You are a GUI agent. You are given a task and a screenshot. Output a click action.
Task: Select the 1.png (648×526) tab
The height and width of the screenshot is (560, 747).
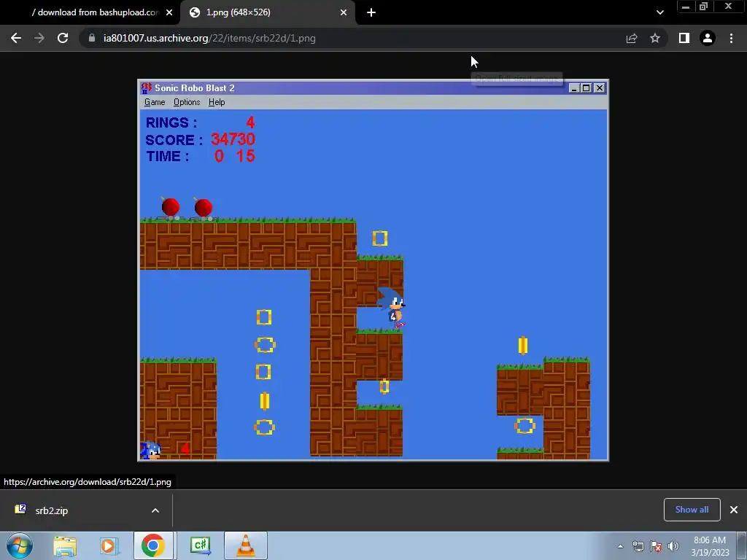pyautogui.click(x=267, y=12)
